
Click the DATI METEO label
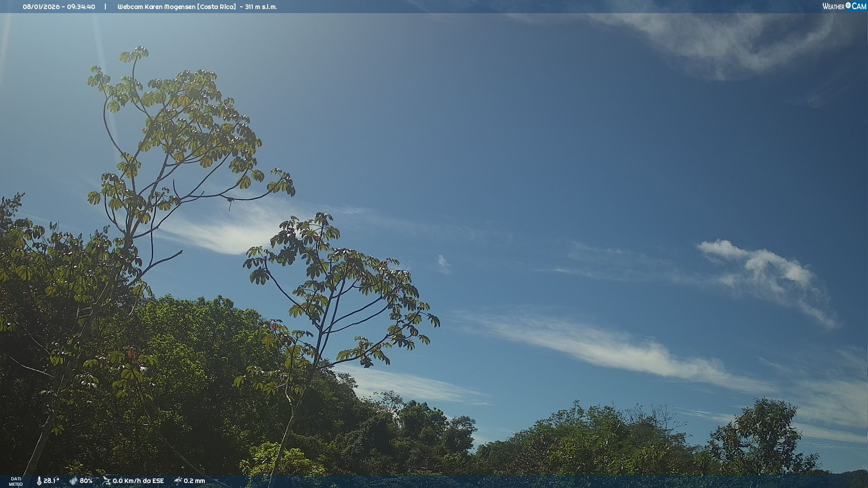point(16,481)
